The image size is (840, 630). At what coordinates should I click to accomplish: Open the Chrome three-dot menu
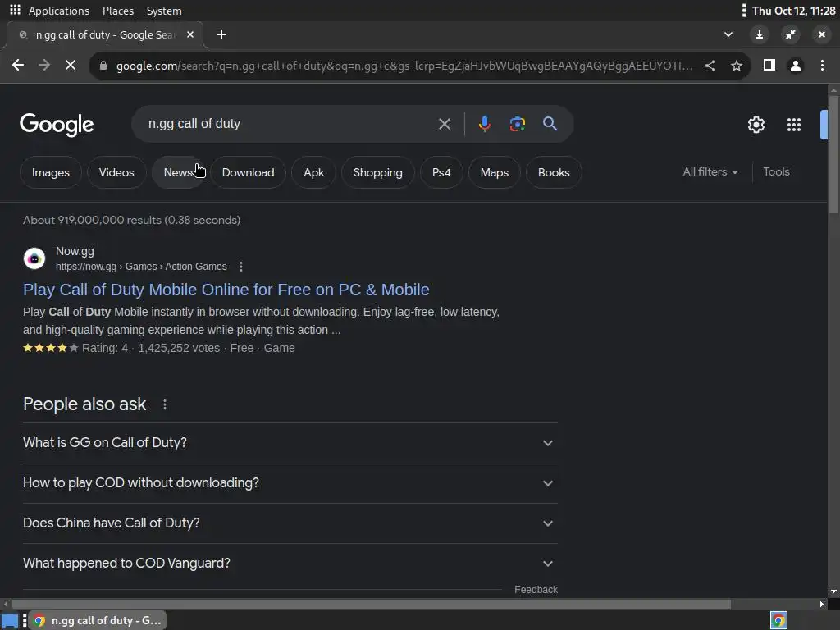click(x=822, y=66)
